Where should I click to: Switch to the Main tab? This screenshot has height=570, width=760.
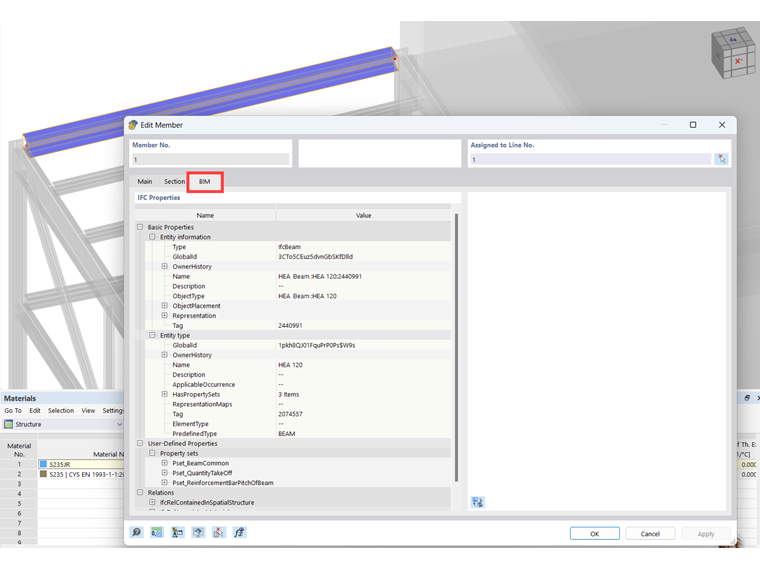(x=144, y=181)
